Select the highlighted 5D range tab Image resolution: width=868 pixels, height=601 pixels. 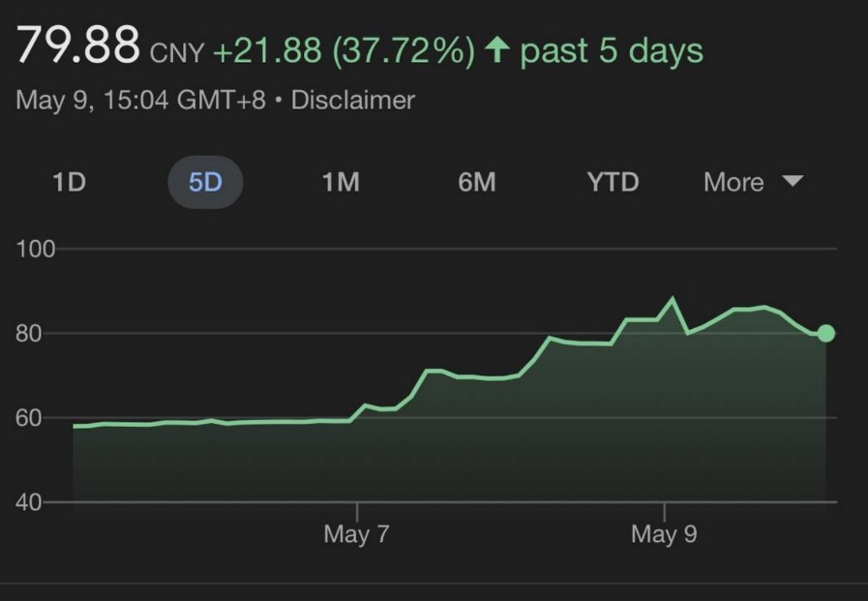click(x=205, y=182)
